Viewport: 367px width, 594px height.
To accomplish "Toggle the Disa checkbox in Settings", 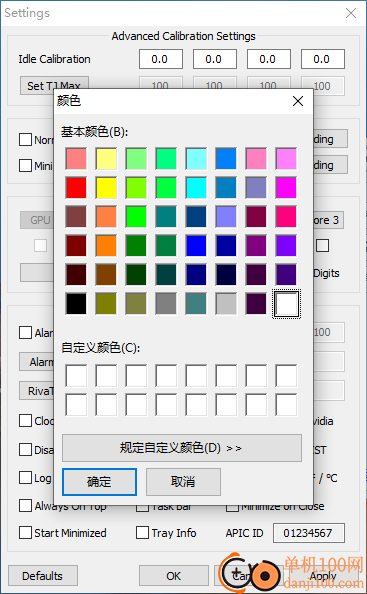I will 25,449.
